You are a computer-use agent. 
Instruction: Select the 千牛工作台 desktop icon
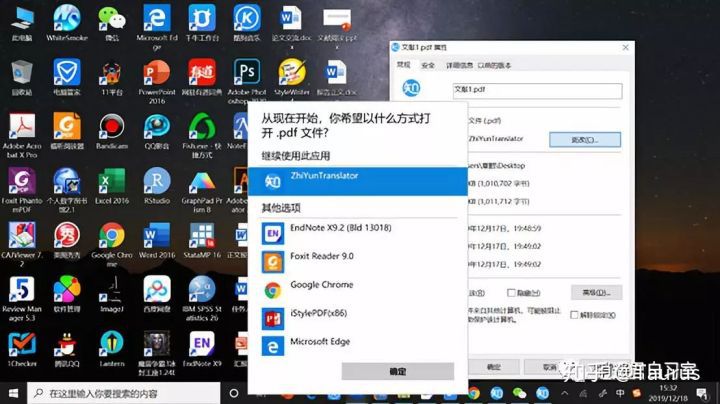tap(202, 24)
